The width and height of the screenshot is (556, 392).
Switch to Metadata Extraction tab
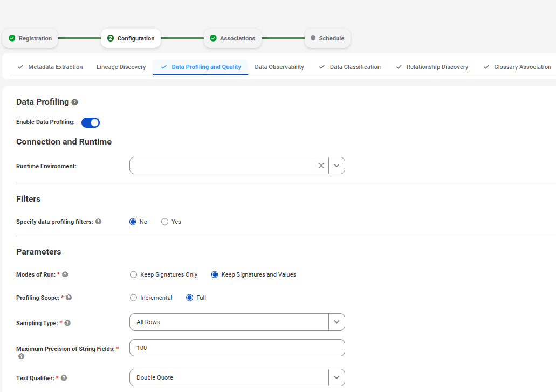click(x=50, y=67)
